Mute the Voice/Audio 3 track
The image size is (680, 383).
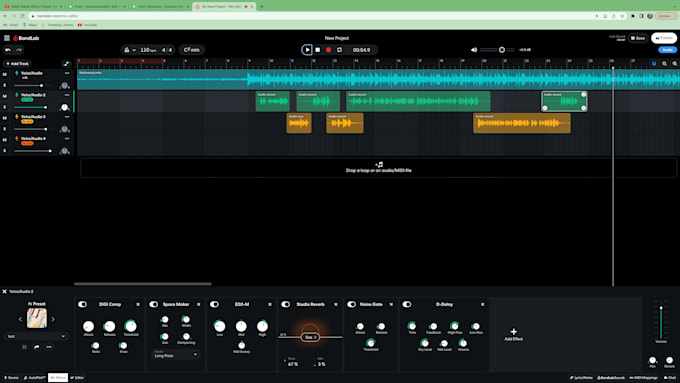coord(5,118)
